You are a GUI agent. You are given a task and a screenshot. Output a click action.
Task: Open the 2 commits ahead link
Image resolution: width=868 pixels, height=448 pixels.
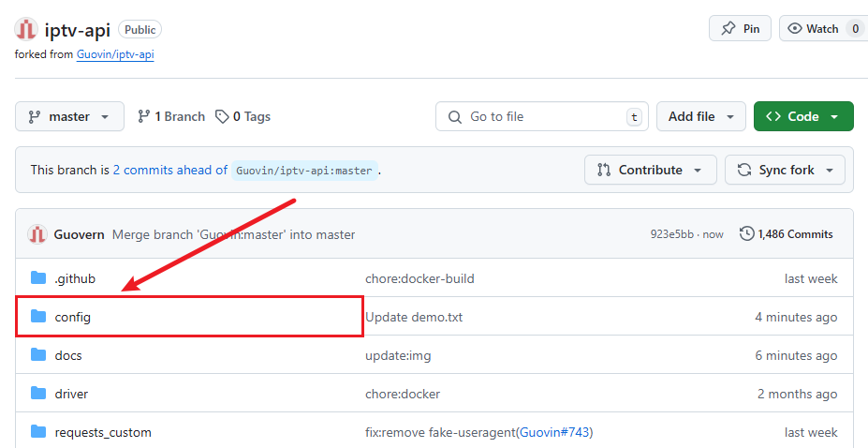pos(169,170)
